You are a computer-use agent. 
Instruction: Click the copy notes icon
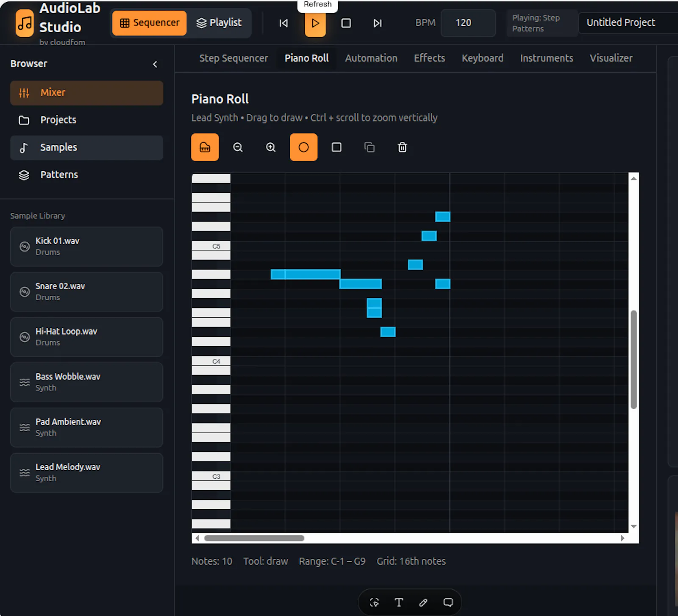[370, 147]
